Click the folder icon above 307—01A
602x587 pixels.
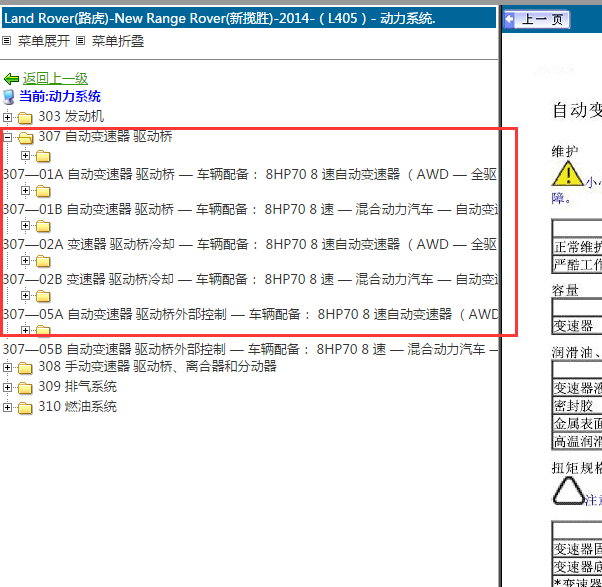[43, 156]
